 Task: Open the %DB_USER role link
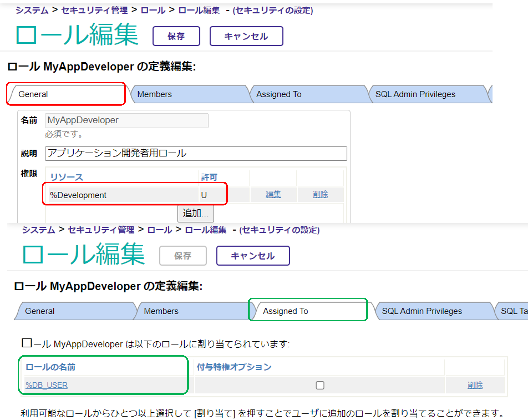click(46, 385)
